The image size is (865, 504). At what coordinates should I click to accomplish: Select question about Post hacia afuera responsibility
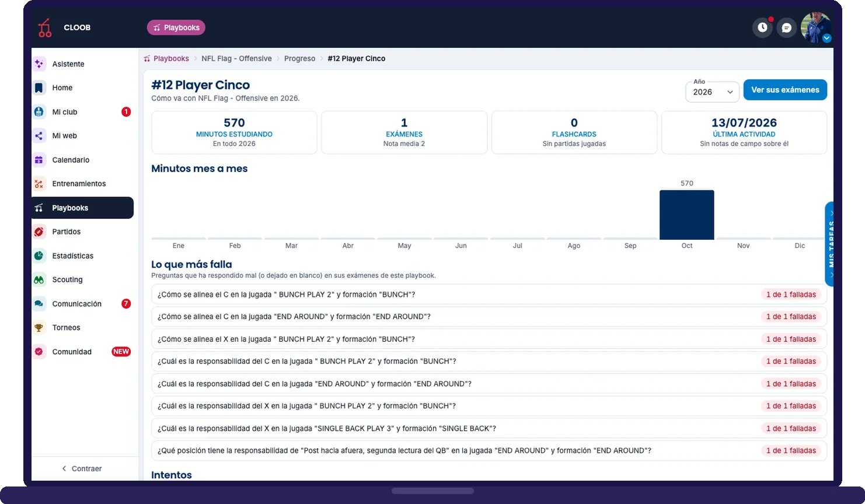pos(489,450)
